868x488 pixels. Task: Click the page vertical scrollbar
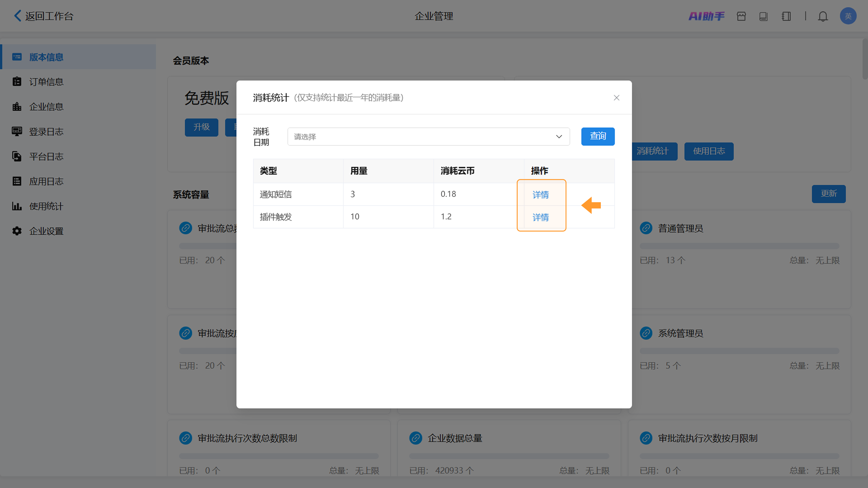click(865, 59)
